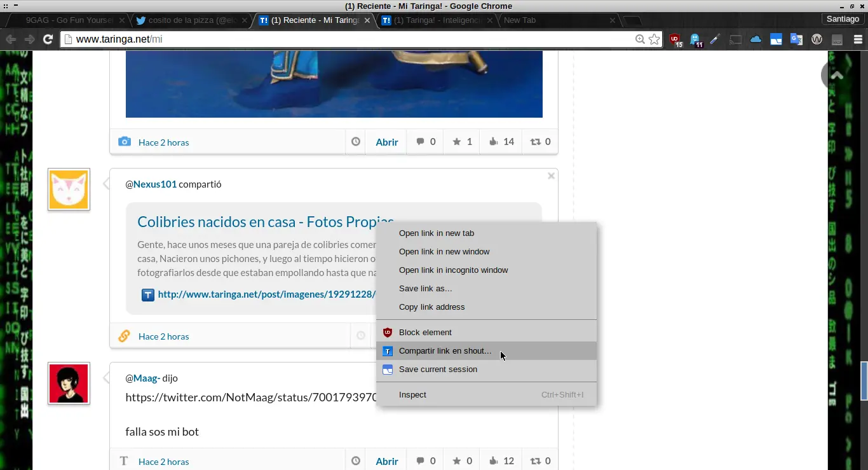The height and width of the screenshot is (470, 868).
Task: Click the uBlock Origin extension icon
Action: [x=675, y=39]
